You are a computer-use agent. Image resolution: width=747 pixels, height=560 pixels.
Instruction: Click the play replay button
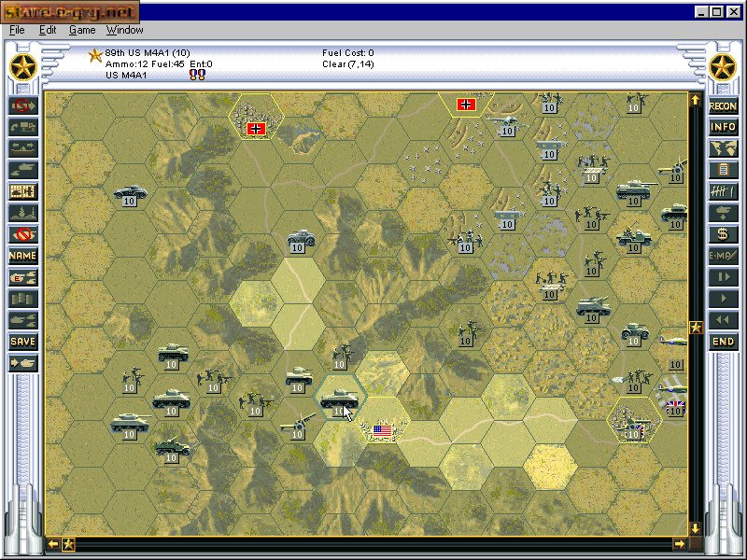[x=723, y=299]
